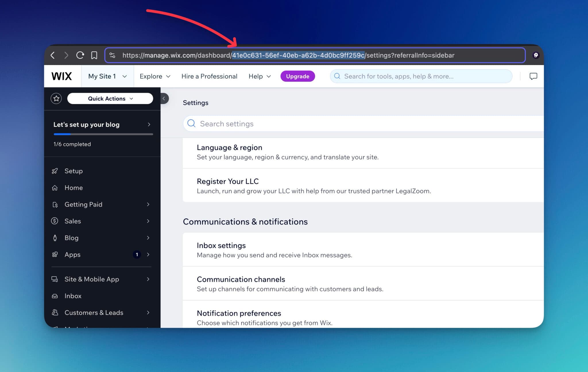This screenshot has width=588, height=372.
Task: Open the Explore menu
Action: tap(155, 76)
